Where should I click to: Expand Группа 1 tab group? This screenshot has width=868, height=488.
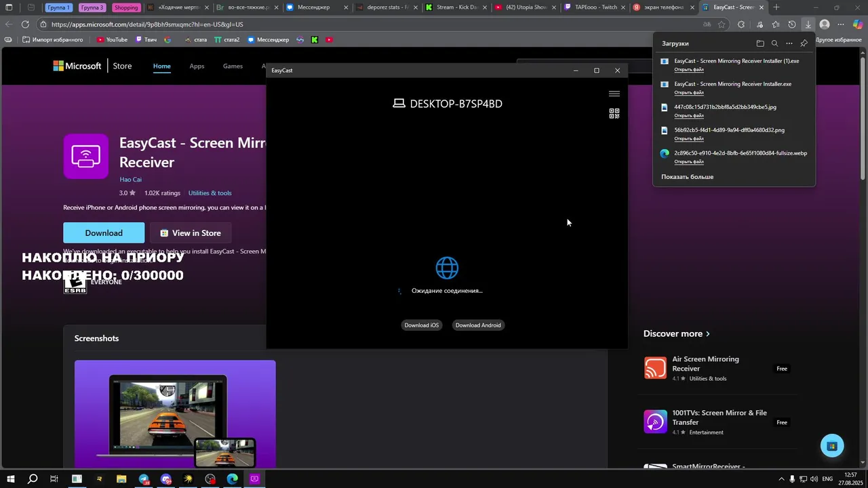[x=59, y=7]
